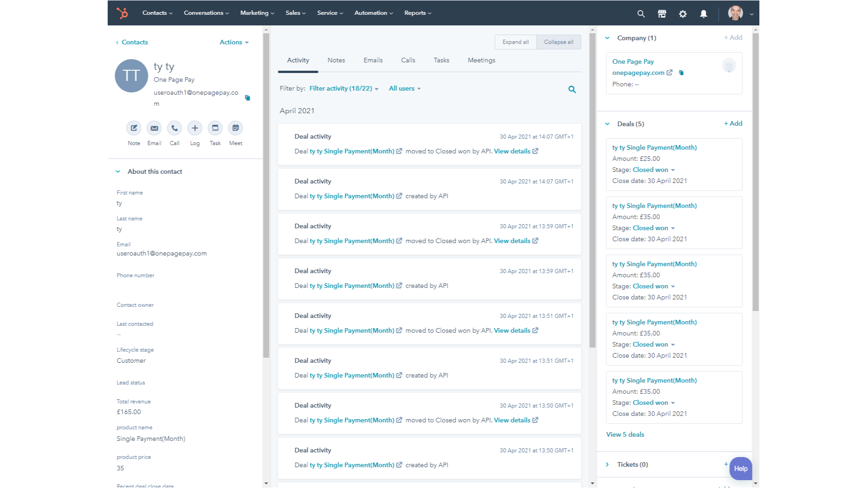The width and height of the screenshot is (868, 488).
Task: Open the Marketing menu
Action: pos(256,12)
